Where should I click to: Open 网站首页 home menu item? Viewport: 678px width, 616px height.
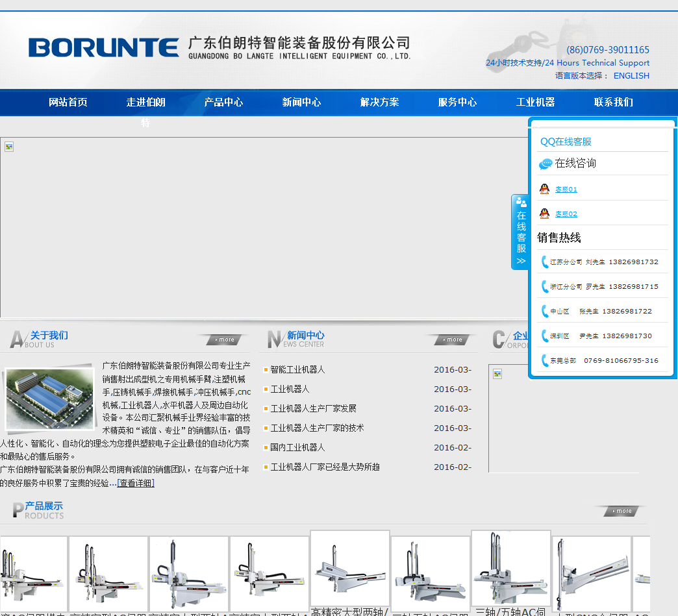[x=68, y=102]
